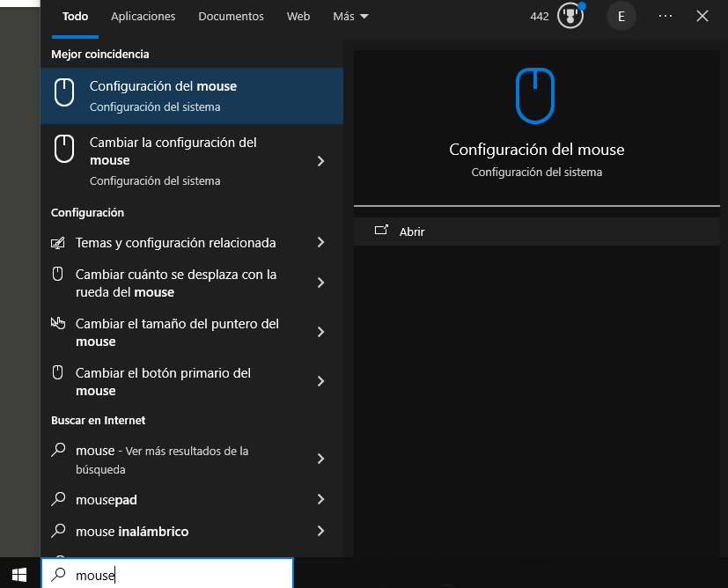
Task: Expand the mouse inalámbrico suggestion chevron
Action: [x=320, y=532]
